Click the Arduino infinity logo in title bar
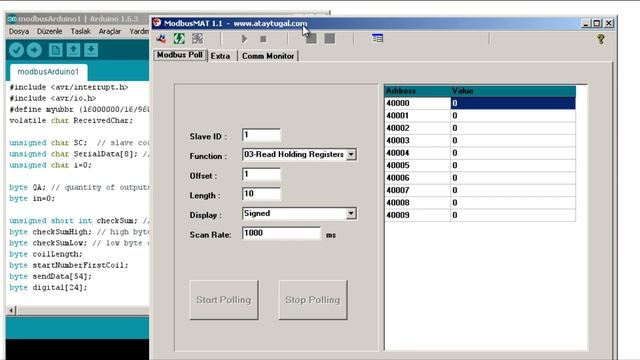 pos(12,19)
